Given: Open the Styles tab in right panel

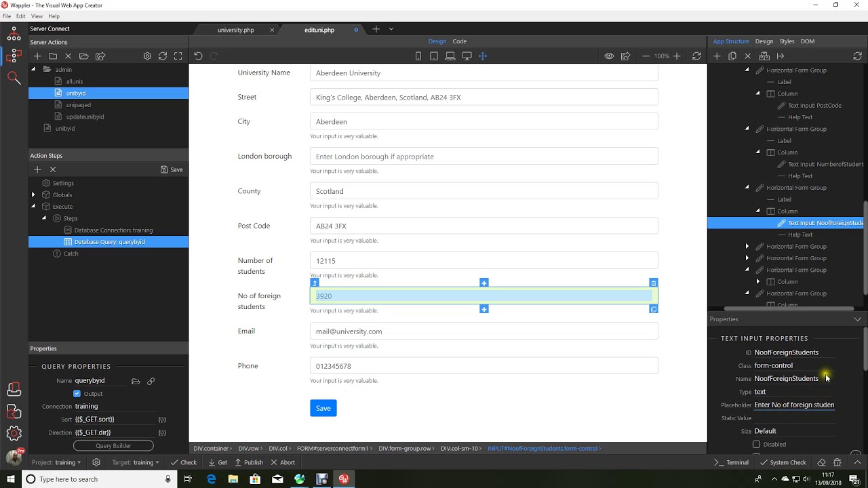Looking at the screenshot, I should pyautogui.click(x=787, y=41).
